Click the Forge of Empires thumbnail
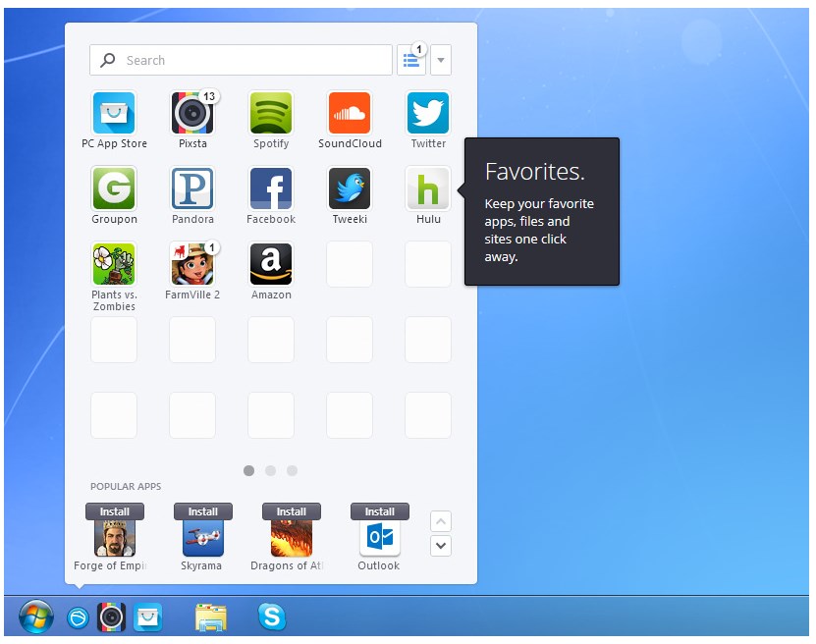This screenshot has width=816, height=644. [115, 538]
